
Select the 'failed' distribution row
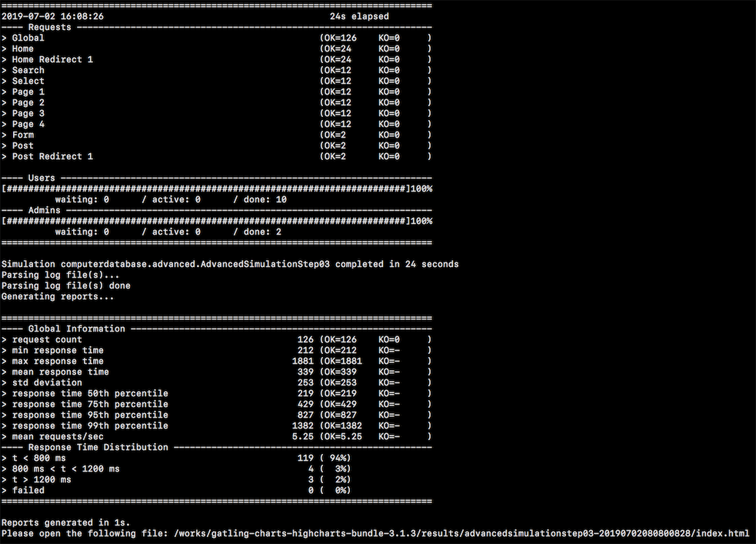click(176, 490)
